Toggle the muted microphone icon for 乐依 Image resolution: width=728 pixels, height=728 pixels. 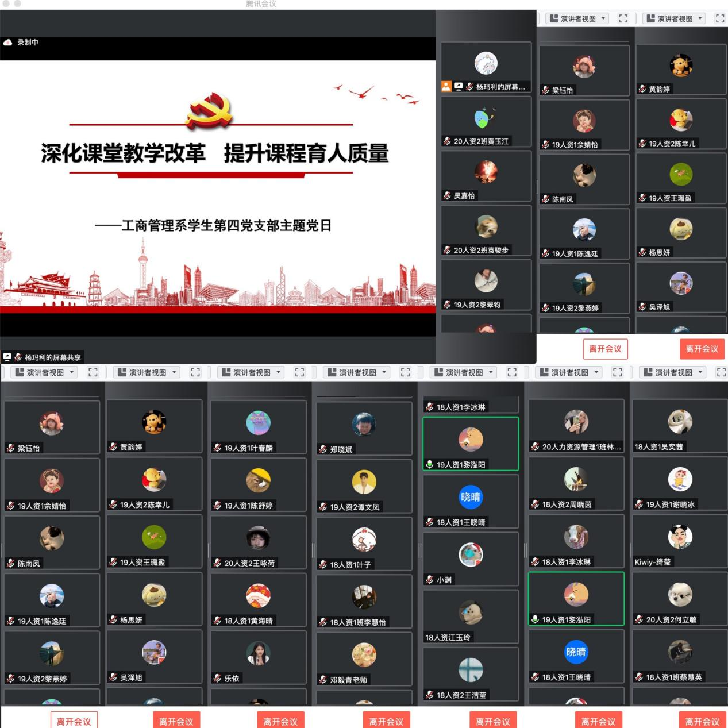pos(217,679)
